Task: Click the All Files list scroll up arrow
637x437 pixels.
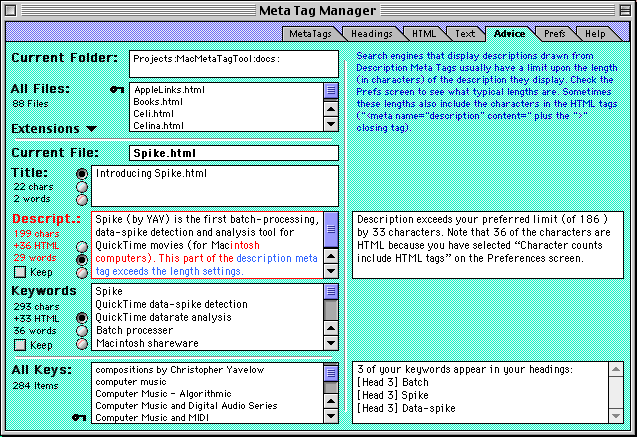Action: pyautogui.click(x=331, y=109)
